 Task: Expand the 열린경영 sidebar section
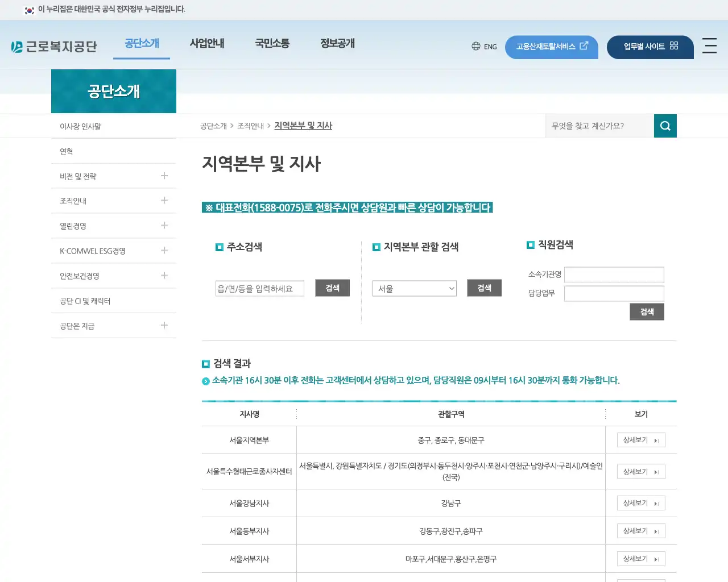coord(164,225)
